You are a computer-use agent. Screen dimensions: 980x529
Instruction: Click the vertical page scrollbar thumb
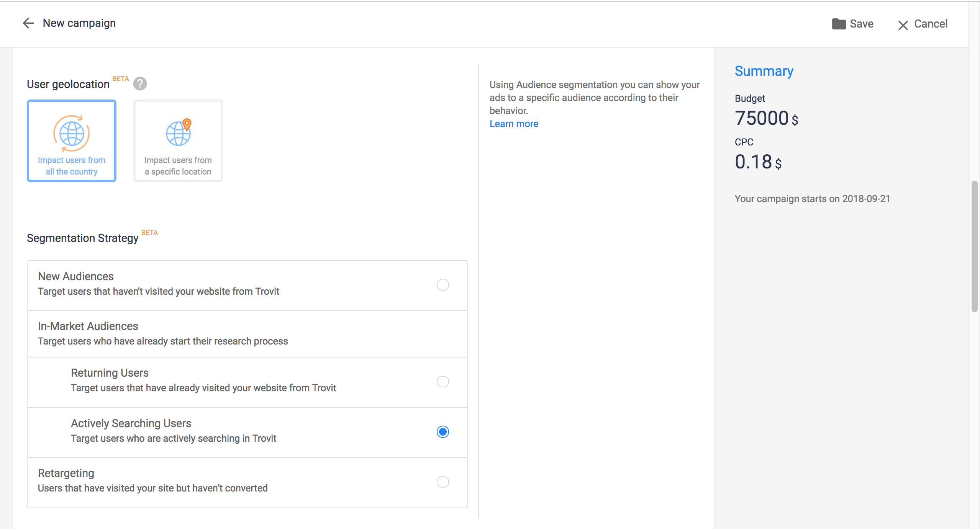click(x=974, y=247)
